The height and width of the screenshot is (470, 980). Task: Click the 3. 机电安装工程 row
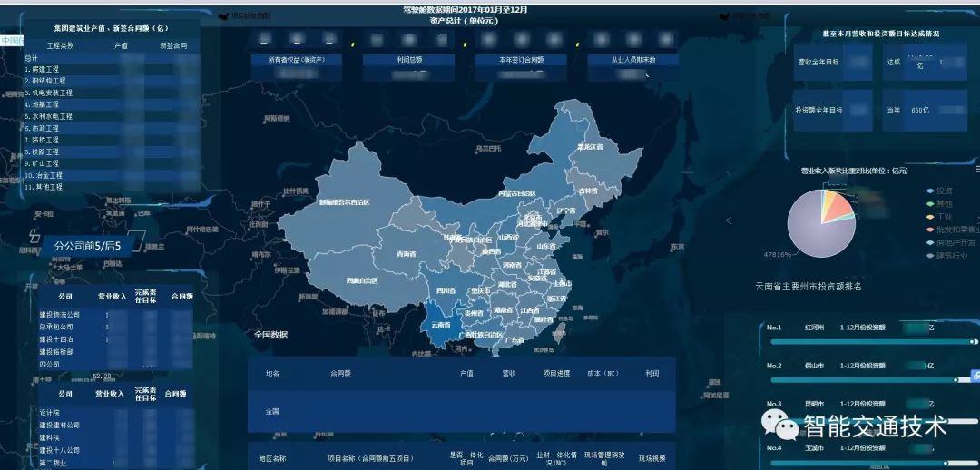tap(113, 93)
